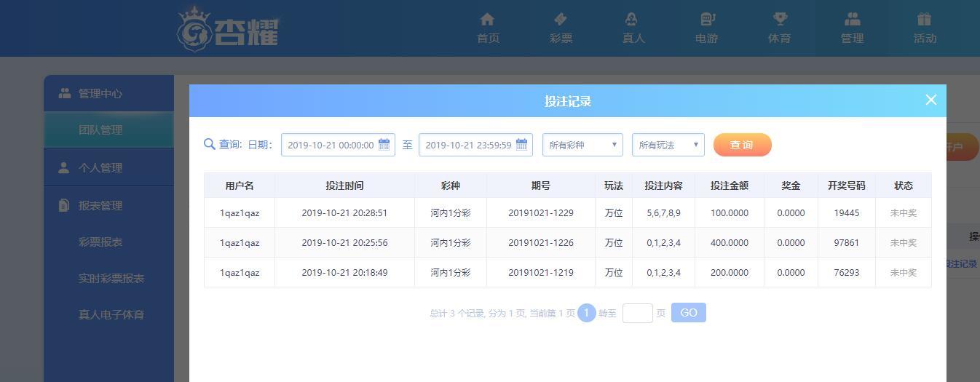
Task: Open the 体育 sports trophy icon
Action: pos(780,19)
